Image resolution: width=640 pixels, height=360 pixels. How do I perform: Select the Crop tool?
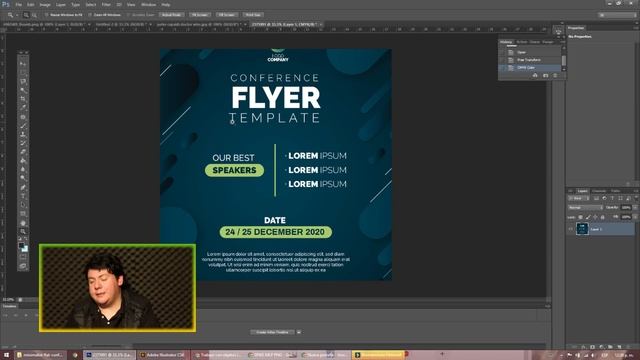pyautogui.click(x=23, y=99)
